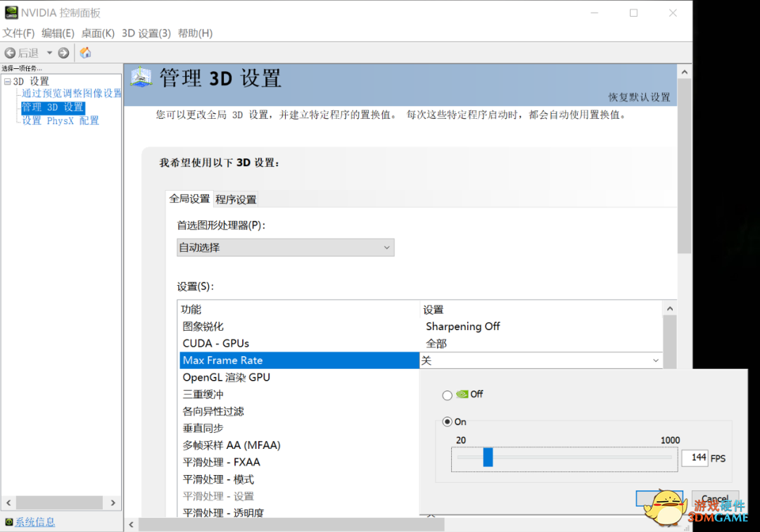Select 管理 3D 设置 tree item
This screenshot has width=760, height=532.
53,107
